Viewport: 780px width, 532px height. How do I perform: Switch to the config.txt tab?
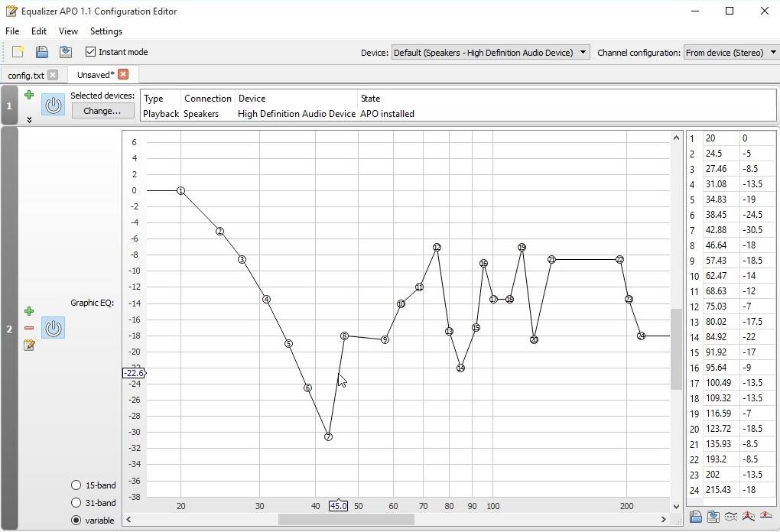tap(26, 75)
